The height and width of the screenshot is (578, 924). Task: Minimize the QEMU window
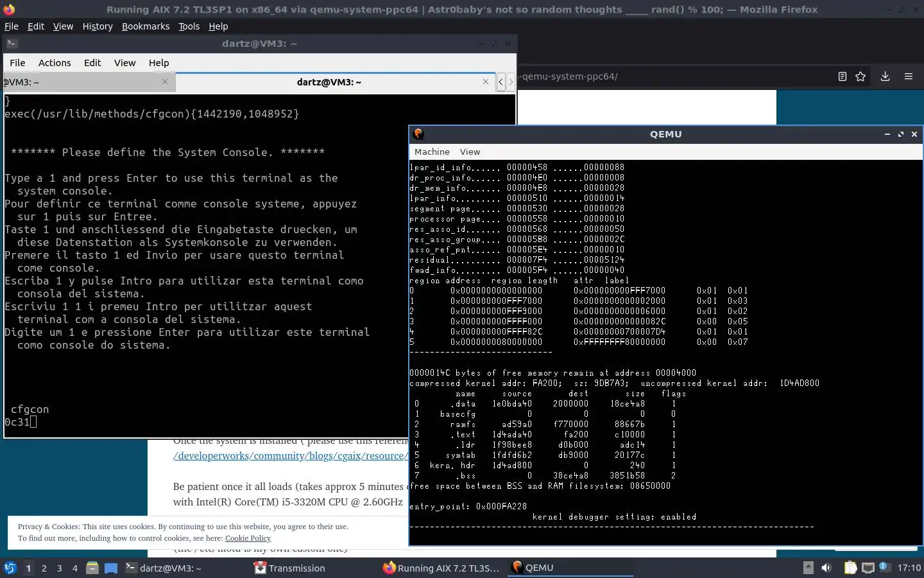[887, 134]
